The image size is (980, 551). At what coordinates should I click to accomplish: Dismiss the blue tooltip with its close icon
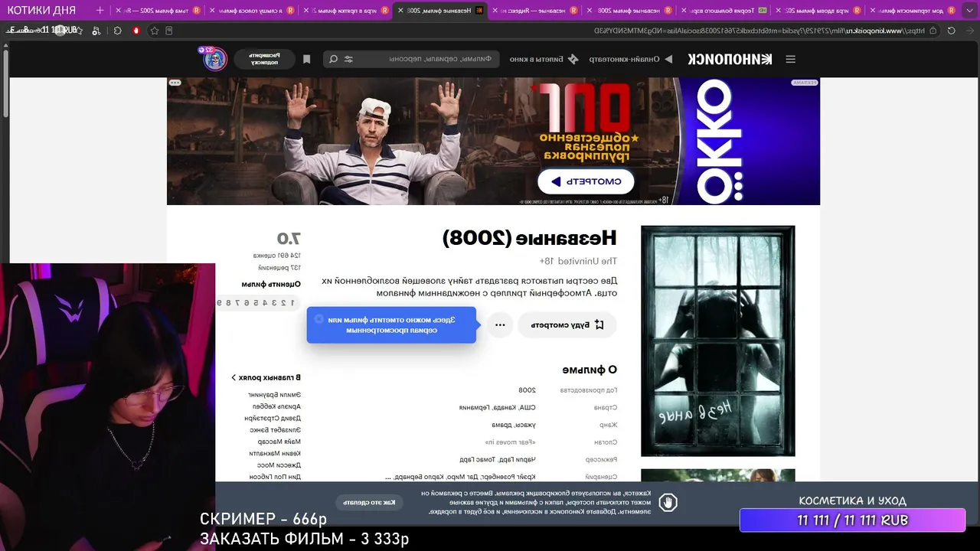319,319
